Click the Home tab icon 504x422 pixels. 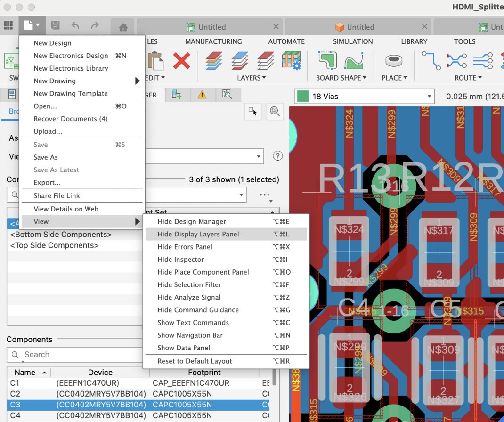point(123,27)
